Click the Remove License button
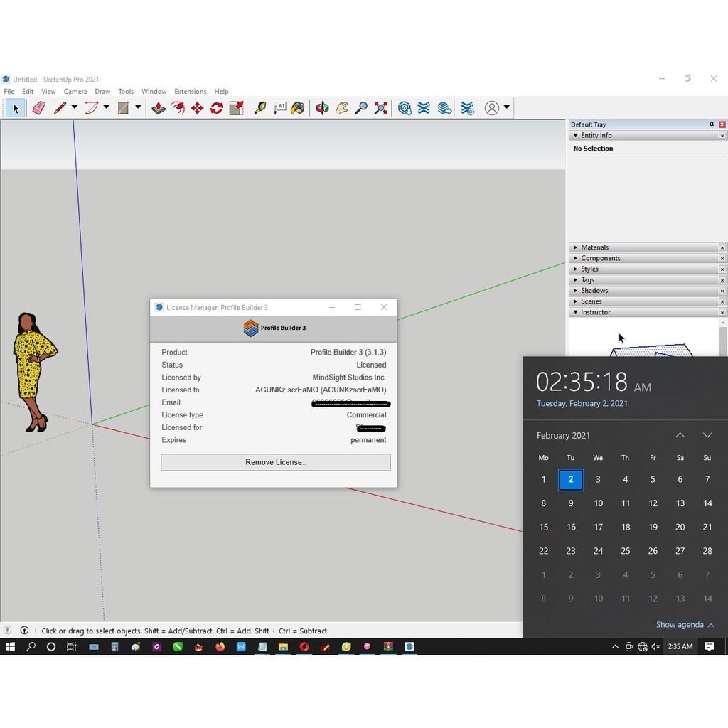 [x=275, y=462]
